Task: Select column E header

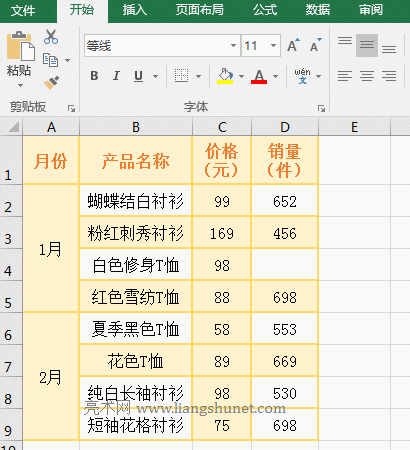Action: coord(354,127)
